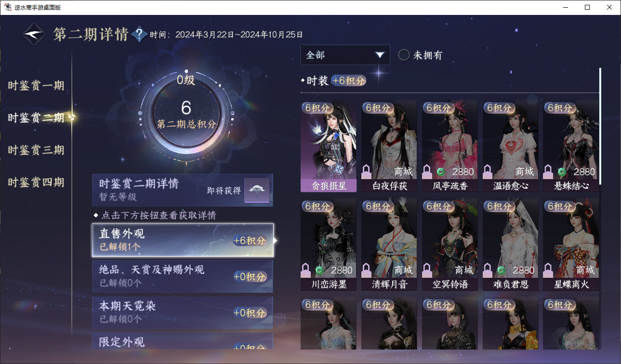Open the question mark help icon
This screenshot has width=621, height=364.
coord(139,34)
